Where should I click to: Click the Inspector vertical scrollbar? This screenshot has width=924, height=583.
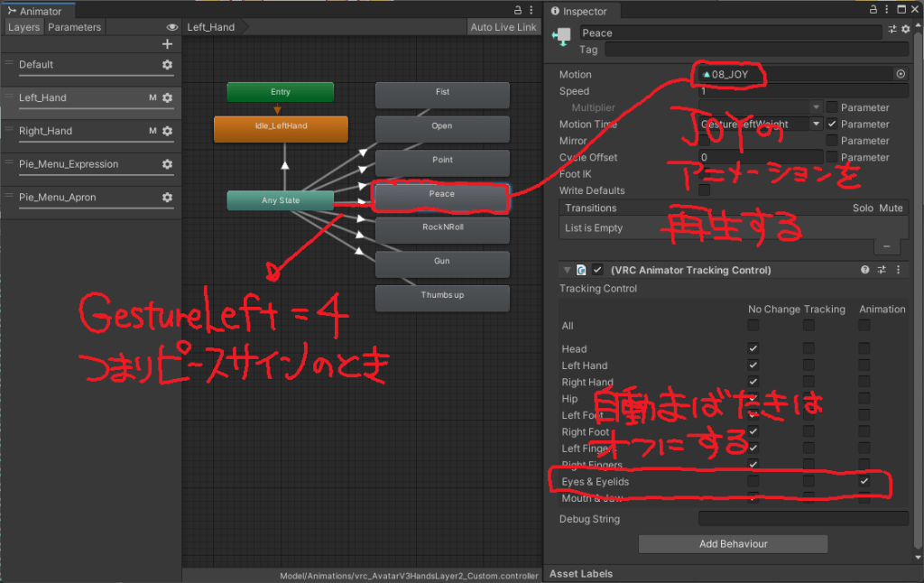coord(919,271)
